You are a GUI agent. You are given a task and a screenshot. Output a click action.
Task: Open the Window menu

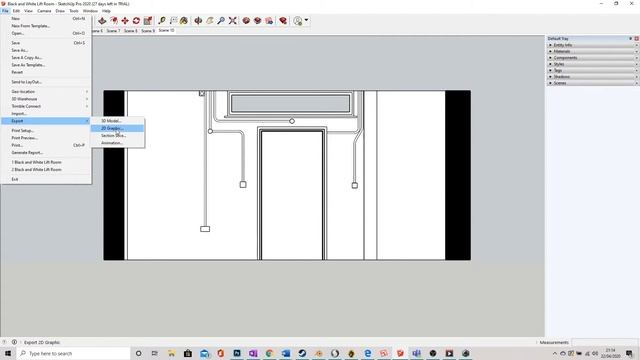[90, 11]
